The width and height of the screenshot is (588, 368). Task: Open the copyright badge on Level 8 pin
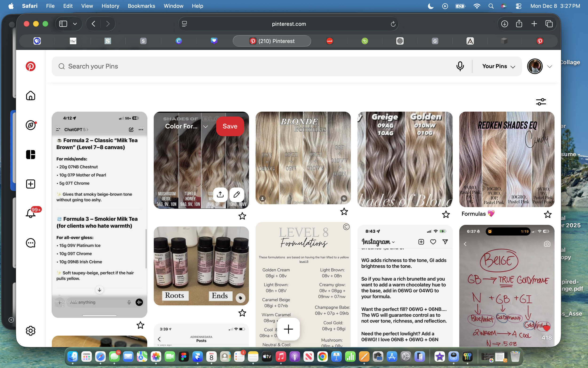click(x=346, y=226)
